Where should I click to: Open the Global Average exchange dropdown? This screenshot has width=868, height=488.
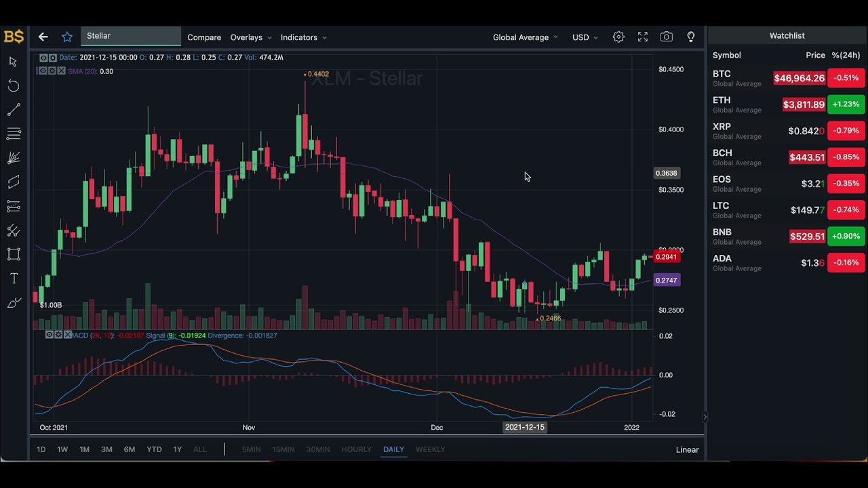point(525,37)
